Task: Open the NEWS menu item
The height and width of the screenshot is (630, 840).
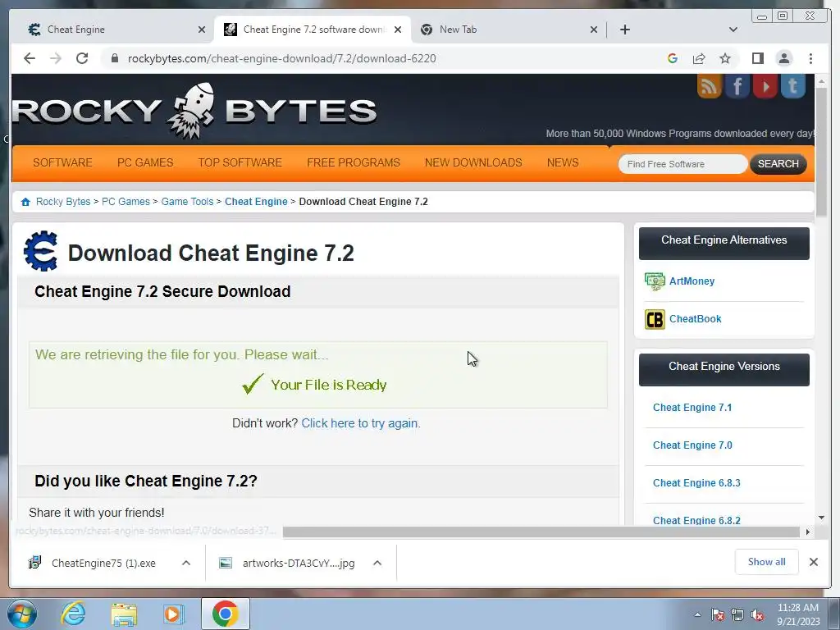Action: 563,163
